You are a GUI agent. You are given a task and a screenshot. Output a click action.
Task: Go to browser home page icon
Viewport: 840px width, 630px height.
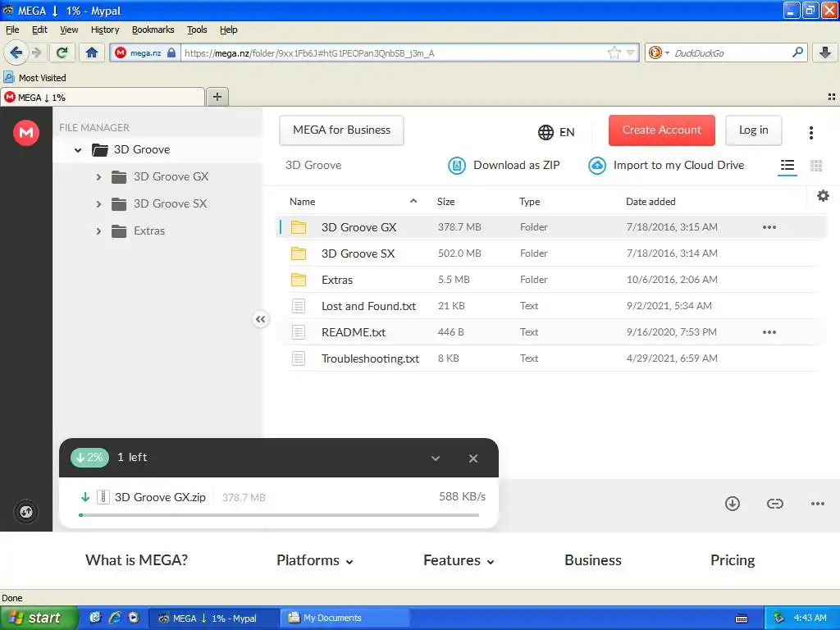(92, 52)
